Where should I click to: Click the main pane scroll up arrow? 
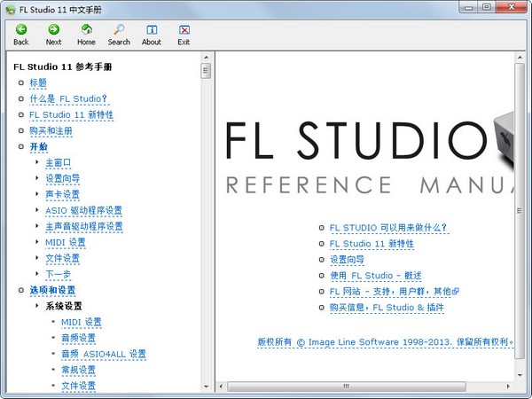(520, 59)
